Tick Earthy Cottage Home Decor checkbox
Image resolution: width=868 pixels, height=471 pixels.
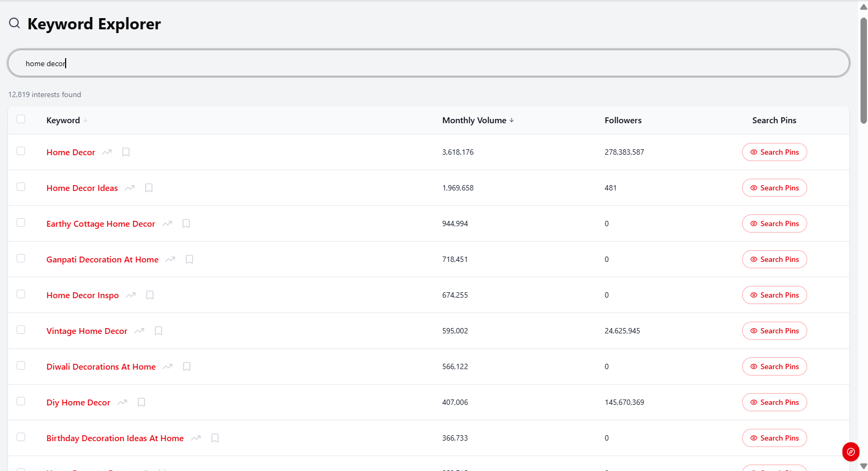point(21,222)
